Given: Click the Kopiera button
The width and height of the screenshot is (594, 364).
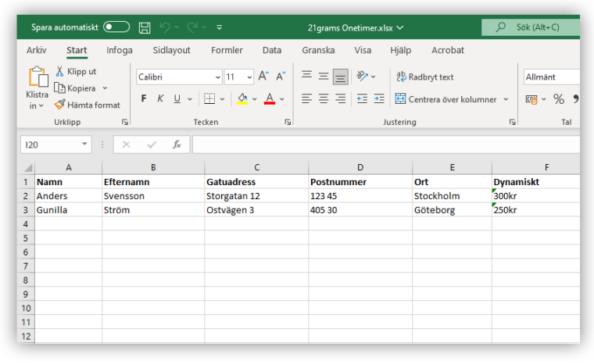Looking at the screenshot, I should click(x=75, y=88).
